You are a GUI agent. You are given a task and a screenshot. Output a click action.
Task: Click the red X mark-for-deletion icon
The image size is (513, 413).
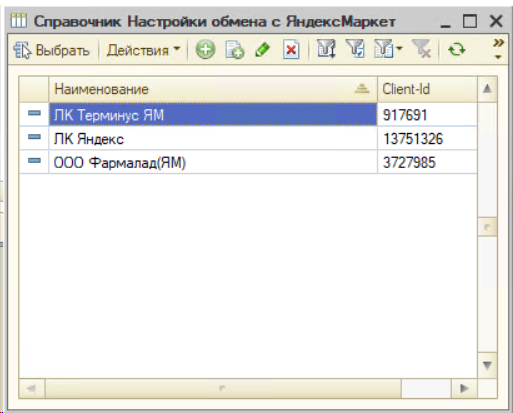tap(291, 50)
